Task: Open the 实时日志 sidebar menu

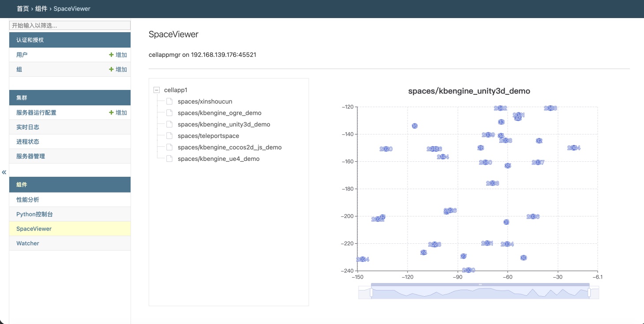Action: 28,127
